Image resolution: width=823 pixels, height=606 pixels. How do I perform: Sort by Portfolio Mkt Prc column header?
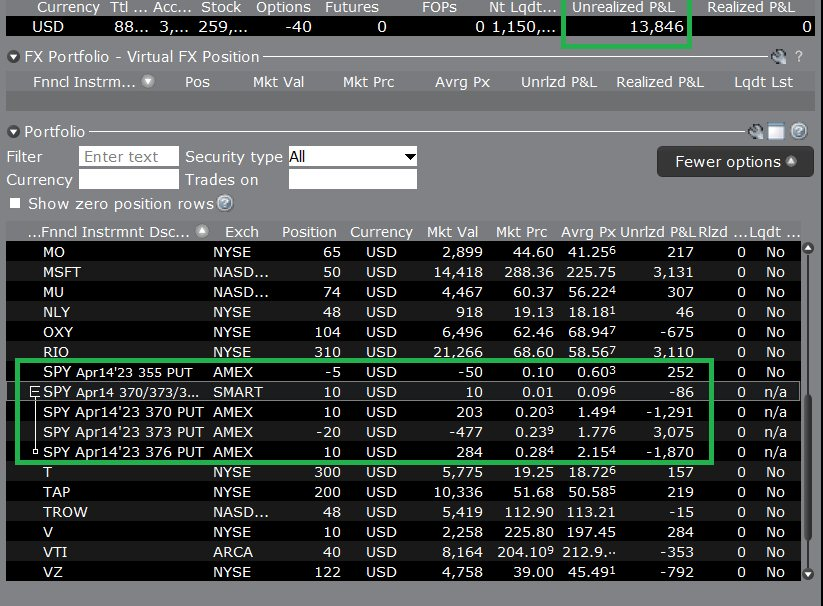pyautogui.click(x=521, y=232)
